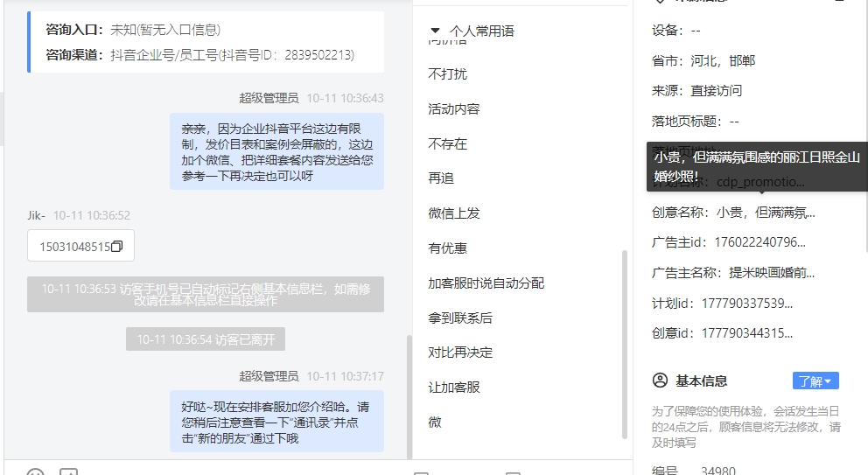Select quick phrase 对比再决定

coord(460,353)
